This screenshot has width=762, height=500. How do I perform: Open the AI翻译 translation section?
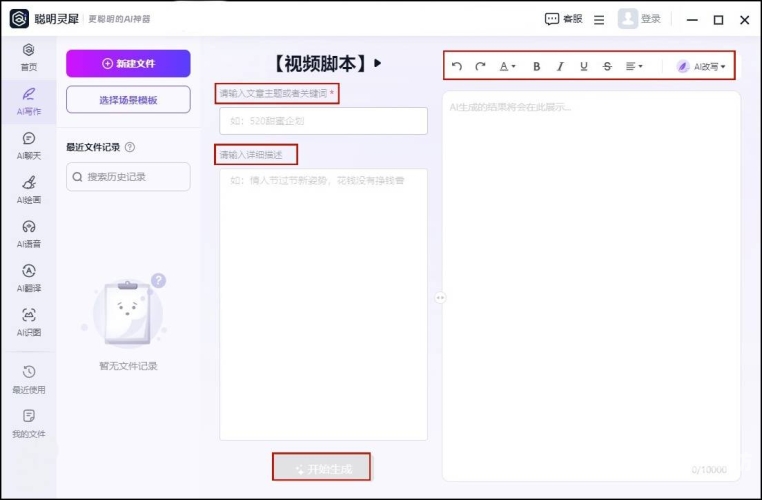[x=29, y=278]
